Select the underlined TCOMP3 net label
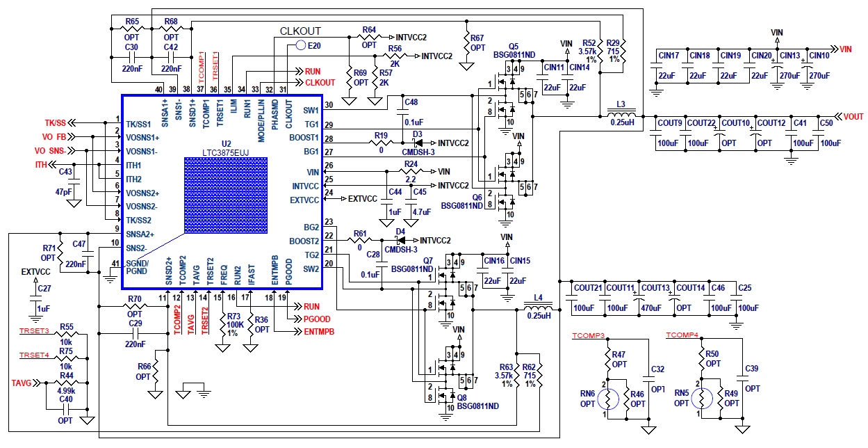 (x=588, y=336)
